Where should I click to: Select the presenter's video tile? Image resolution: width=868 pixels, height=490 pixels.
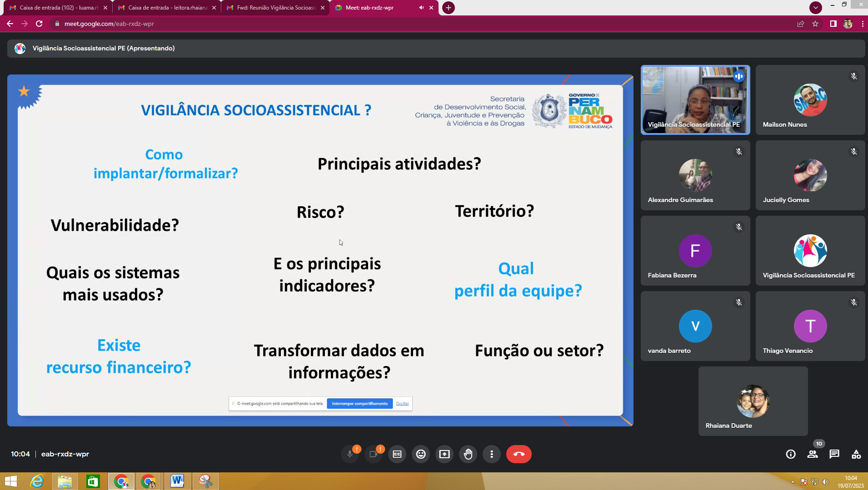695,100
